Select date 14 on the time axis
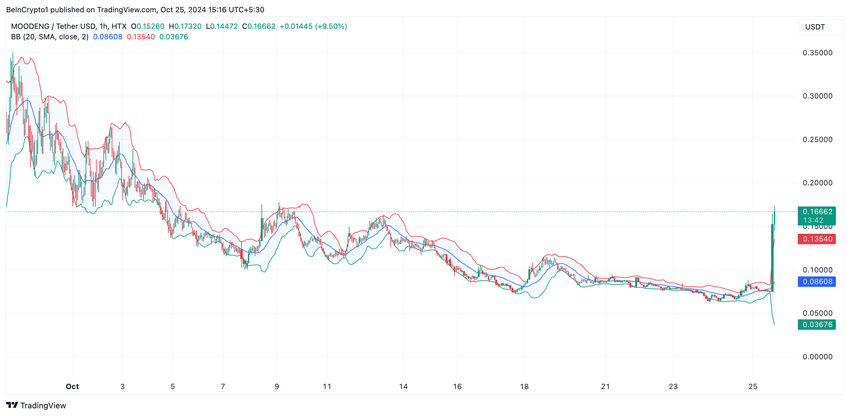 403,387
